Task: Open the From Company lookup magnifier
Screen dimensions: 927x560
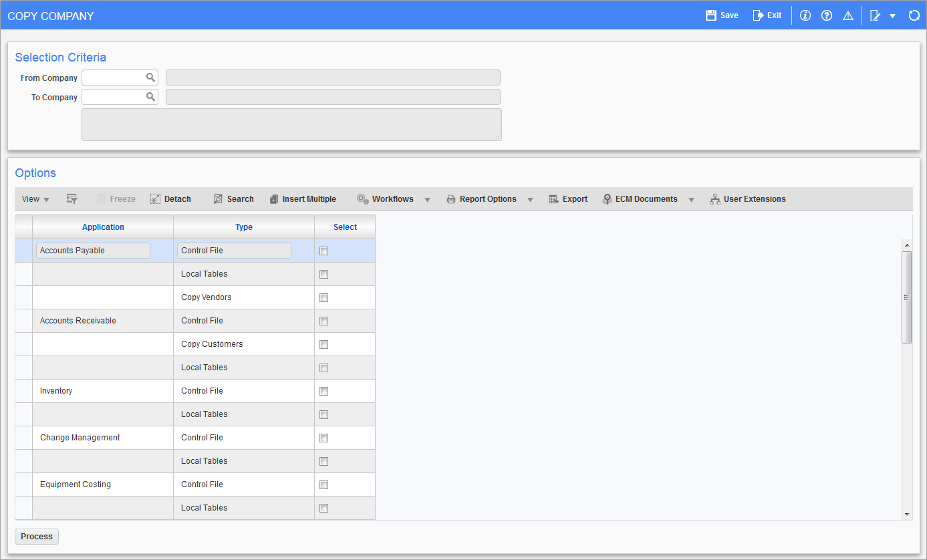Action: 151,78
